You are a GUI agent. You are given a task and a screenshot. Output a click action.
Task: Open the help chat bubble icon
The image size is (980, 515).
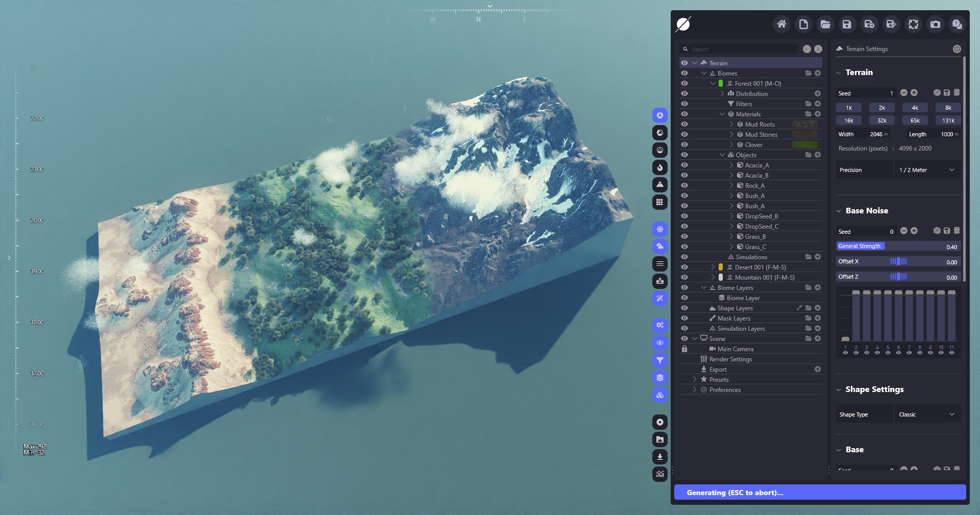coord(957,24)
